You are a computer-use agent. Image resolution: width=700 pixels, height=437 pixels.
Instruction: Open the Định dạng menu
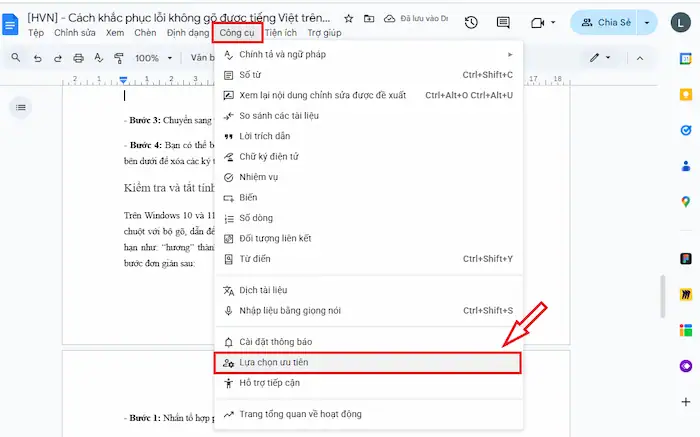click(188, 33)
